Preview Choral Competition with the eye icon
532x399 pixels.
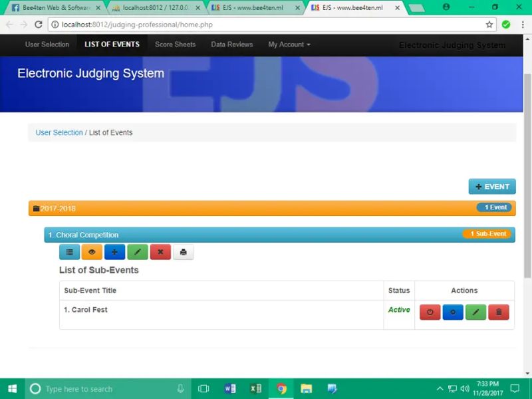coord(92,252)
